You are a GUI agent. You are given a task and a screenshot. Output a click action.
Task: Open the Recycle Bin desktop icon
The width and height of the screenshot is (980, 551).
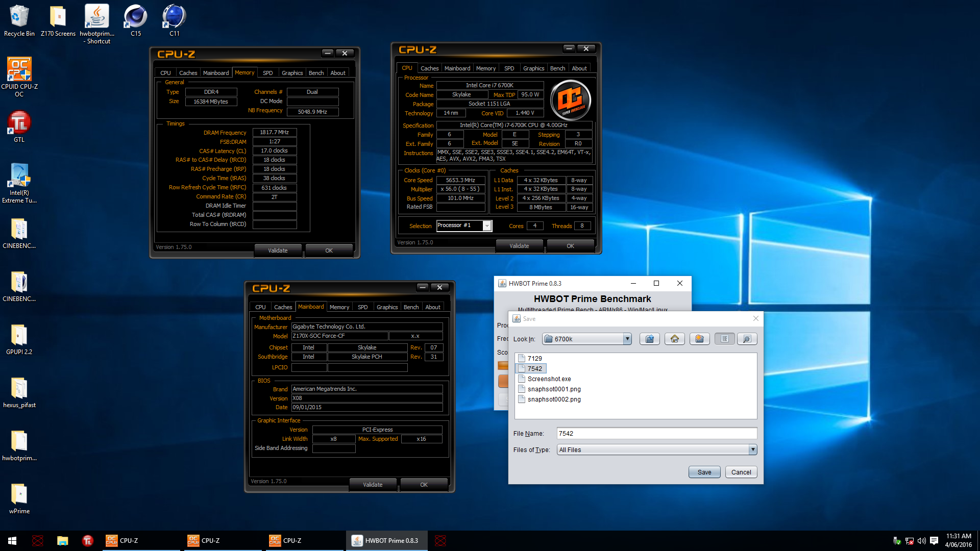click(19, 21)
